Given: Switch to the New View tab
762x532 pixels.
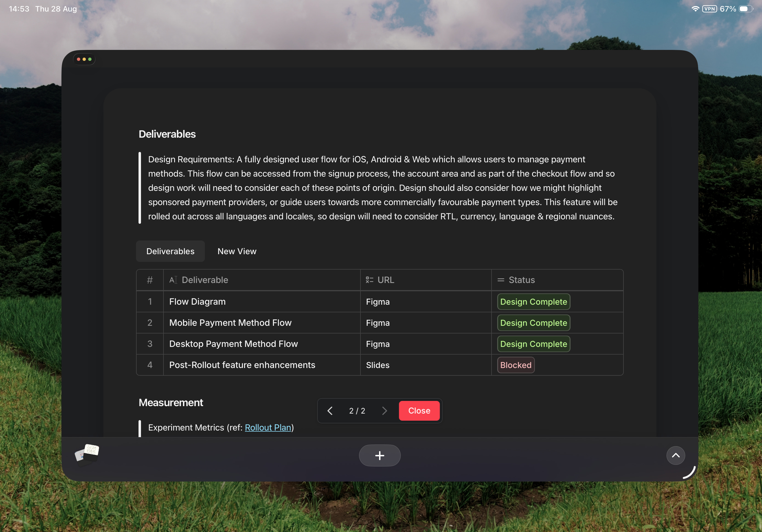Looking at the screenshot, I should click(x=237, y=251).
